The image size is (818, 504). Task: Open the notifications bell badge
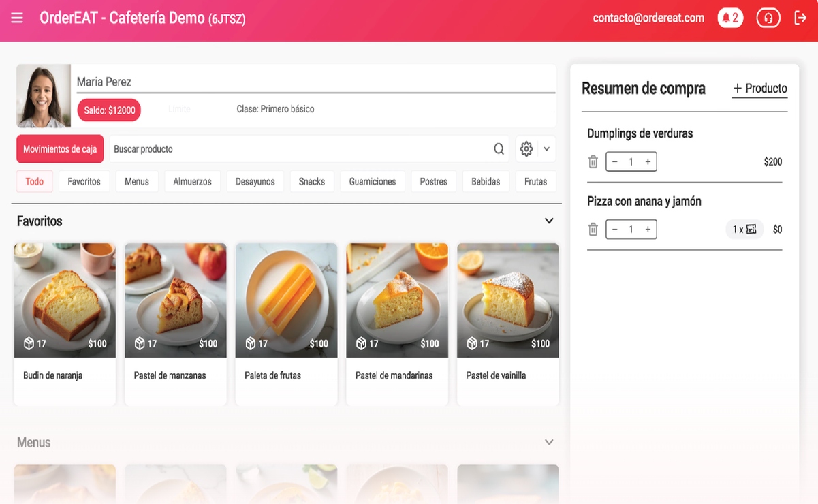pos(730,18)
